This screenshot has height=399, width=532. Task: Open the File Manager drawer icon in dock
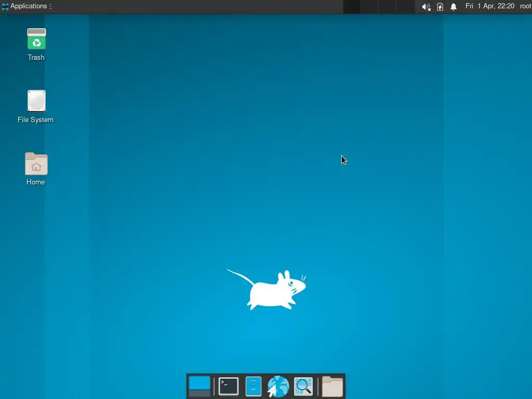[253, 386]
